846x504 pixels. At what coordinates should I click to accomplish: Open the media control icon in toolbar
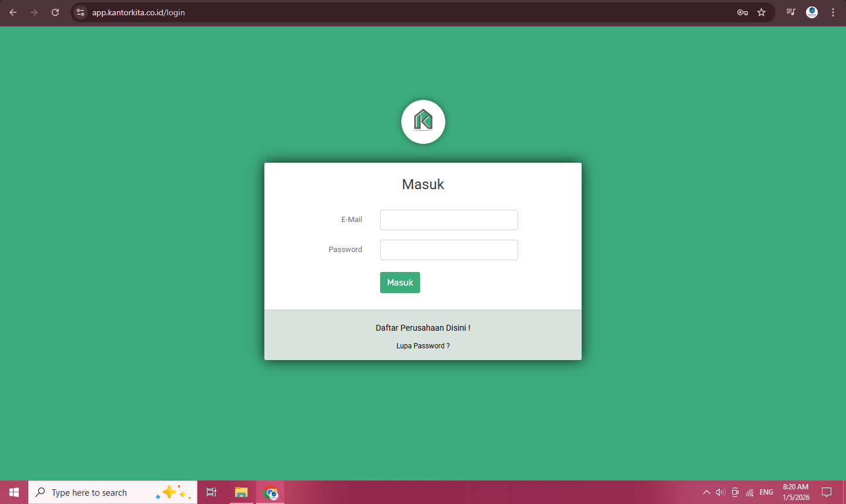pos(791,12)
